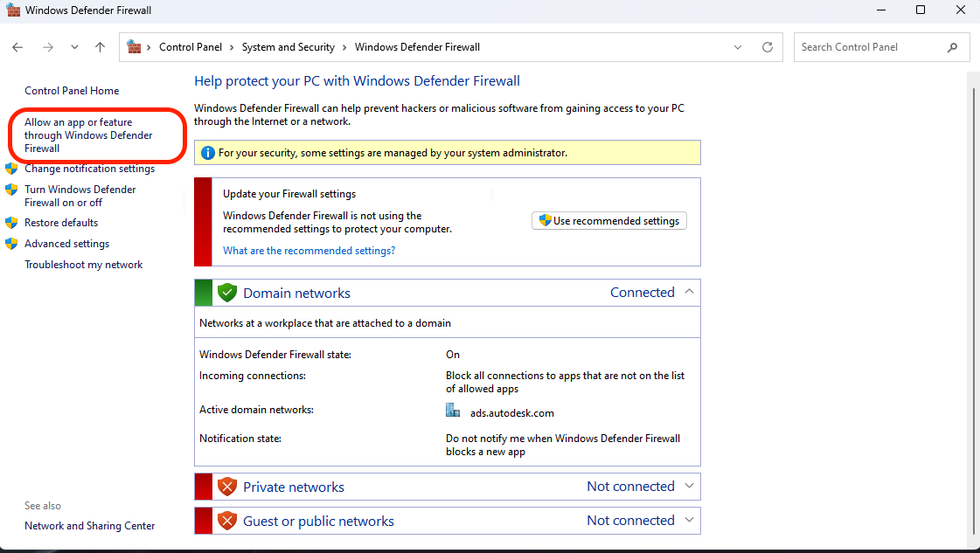
Task: Click the search magnifier icon
Action: point(953,47)
